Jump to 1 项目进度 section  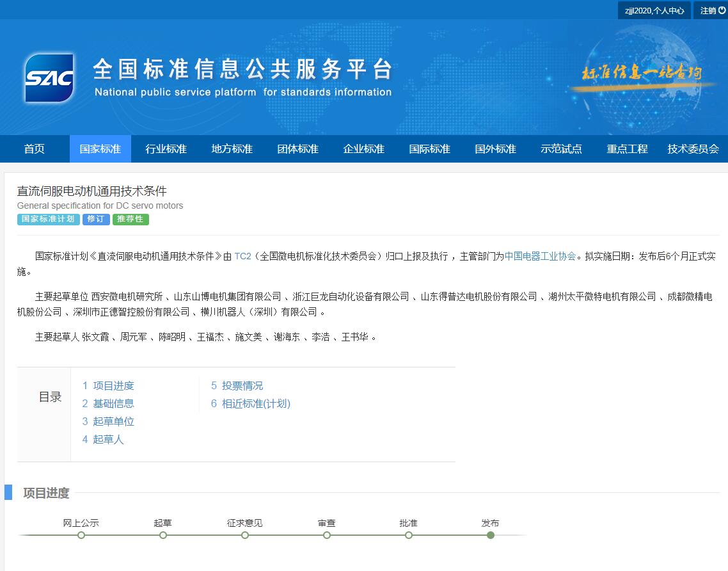point(108,386)
